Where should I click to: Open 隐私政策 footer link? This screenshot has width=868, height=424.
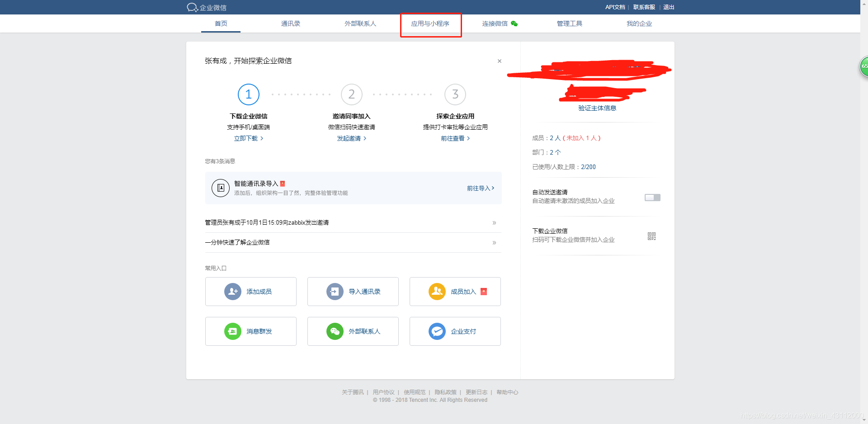[445, 392]
